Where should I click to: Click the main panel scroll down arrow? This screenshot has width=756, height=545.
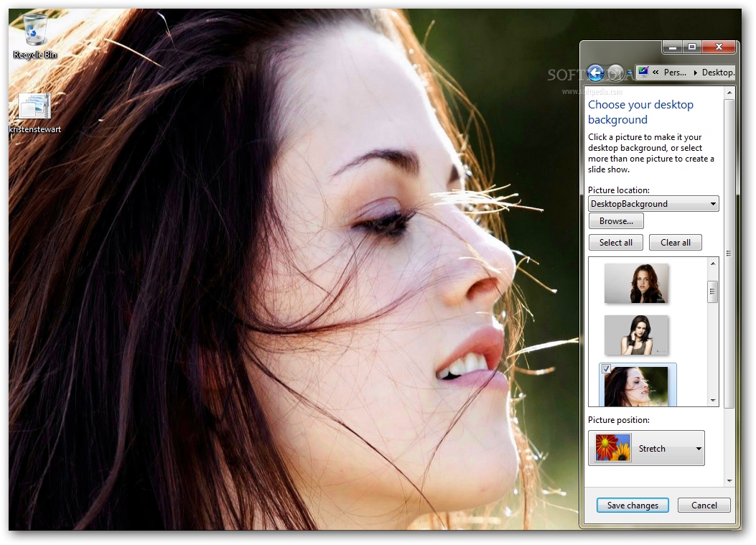729,481
